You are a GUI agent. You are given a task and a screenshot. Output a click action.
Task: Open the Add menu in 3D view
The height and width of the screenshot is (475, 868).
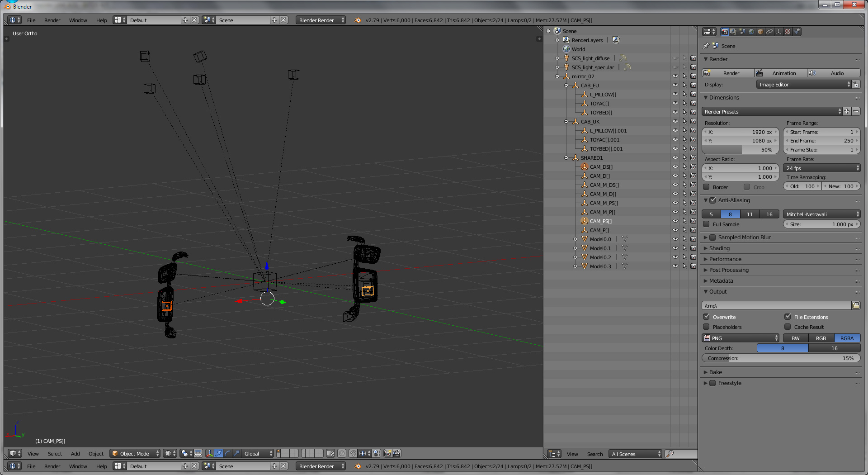(75, 453)
